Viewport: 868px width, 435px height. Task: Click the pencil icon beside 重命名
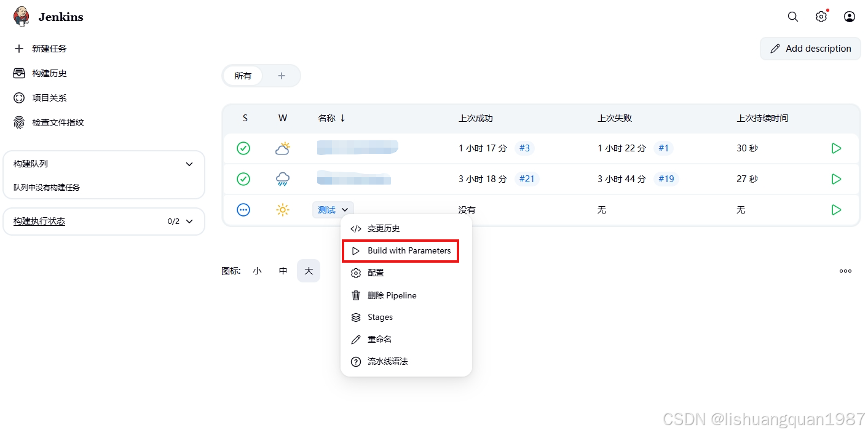pos(355,340)
